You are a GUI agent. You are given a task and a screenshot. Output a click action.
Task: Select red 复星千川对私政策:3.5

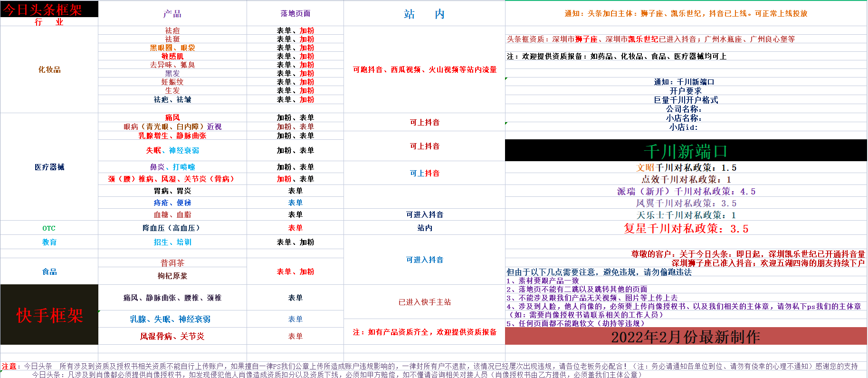pos(686,228)
